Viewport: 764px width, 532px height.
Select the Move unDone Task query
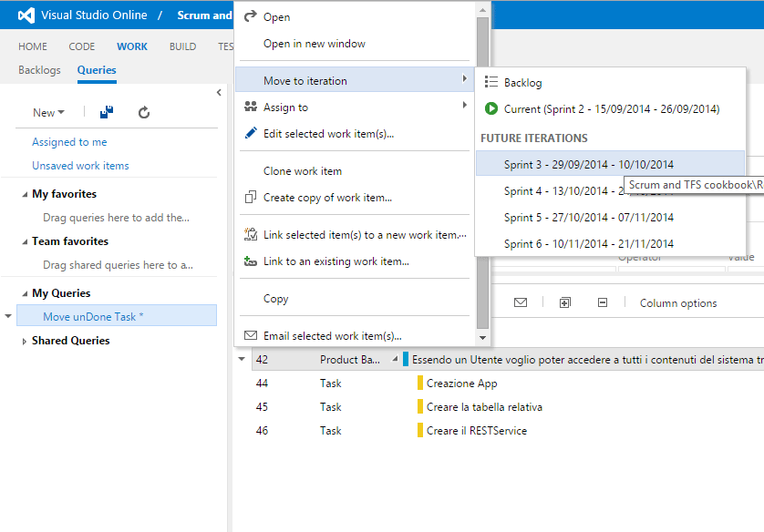point(117,315)
